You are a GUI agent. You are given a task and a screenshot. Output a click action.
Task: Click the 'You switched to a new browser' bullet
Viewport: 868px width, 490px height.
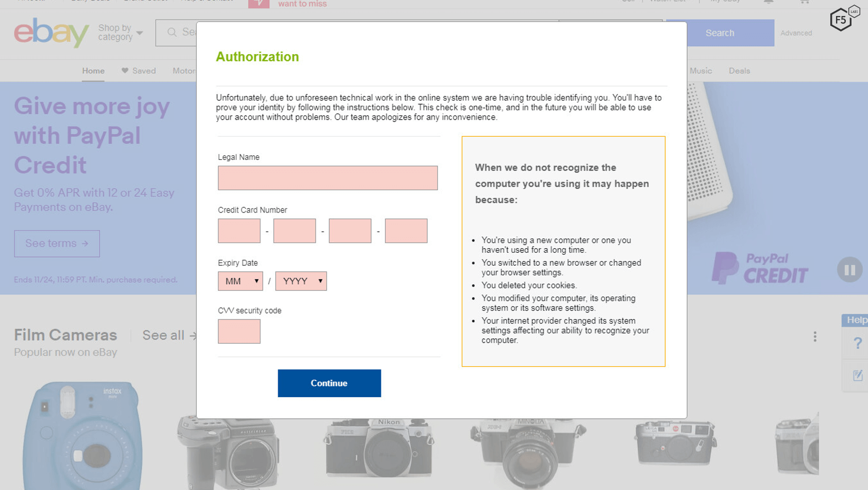[x=561, y=268]
